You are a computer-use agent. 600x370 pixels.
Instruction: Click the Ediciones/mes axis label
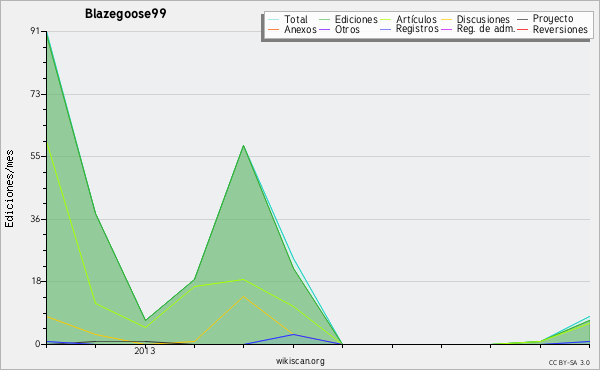9,189
